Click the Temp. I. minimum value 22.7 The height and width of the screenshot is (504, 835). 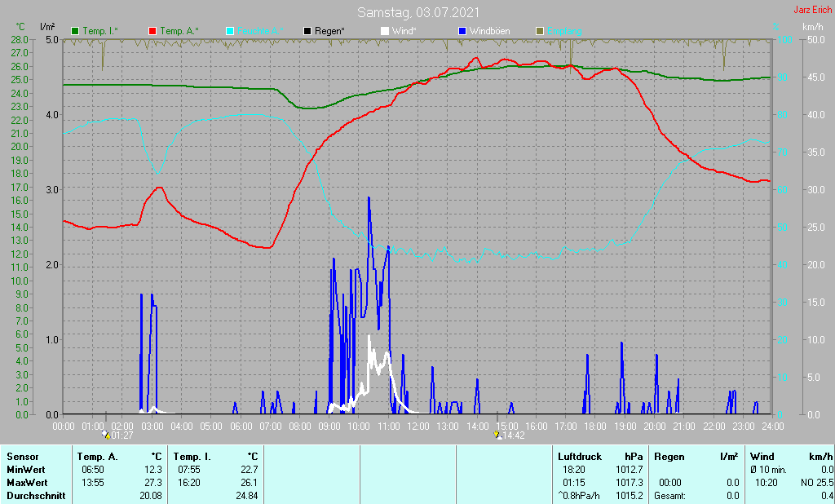pyautogui.click(x=250, y=470)
